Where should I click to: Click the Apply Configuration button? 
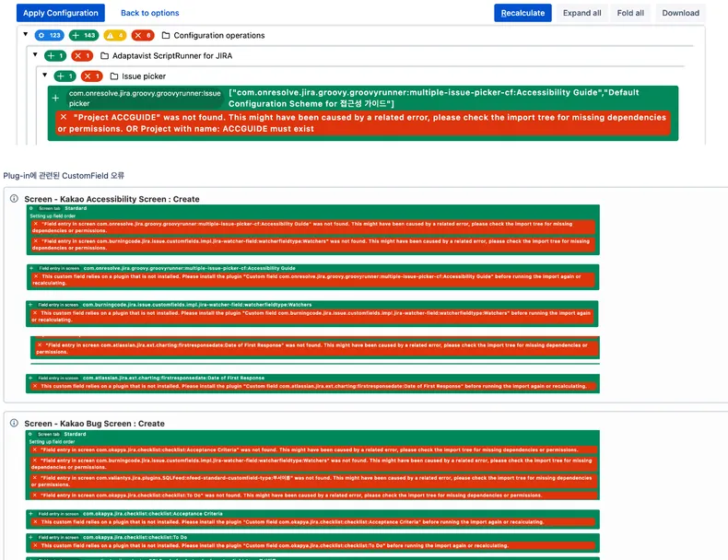(60, 13)
